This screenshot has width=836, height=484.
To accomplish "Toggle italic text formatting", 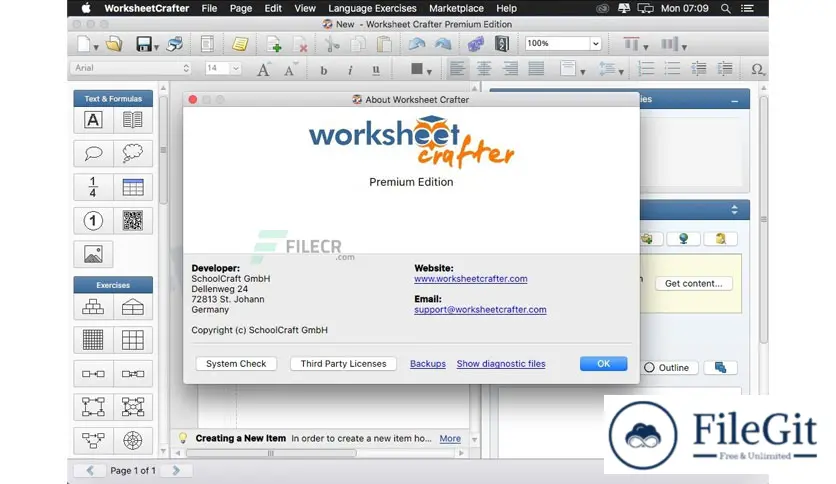I will click(x=350, y=70).
